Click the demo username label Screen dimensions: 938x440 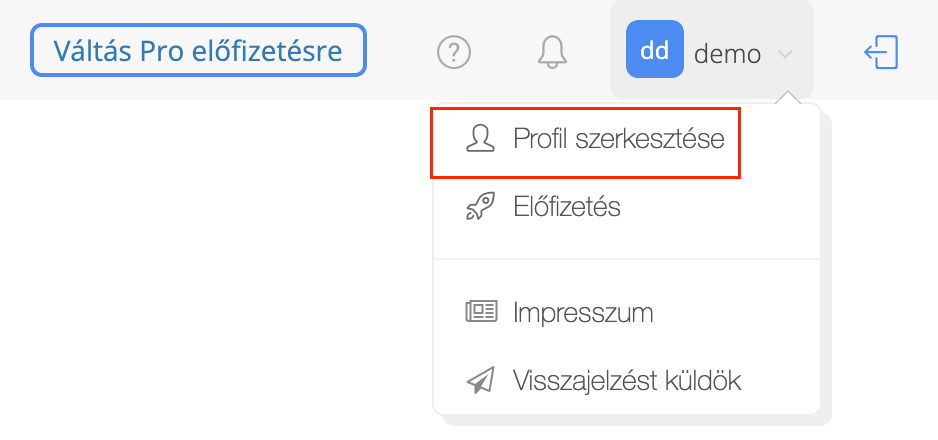pos(727,54)
